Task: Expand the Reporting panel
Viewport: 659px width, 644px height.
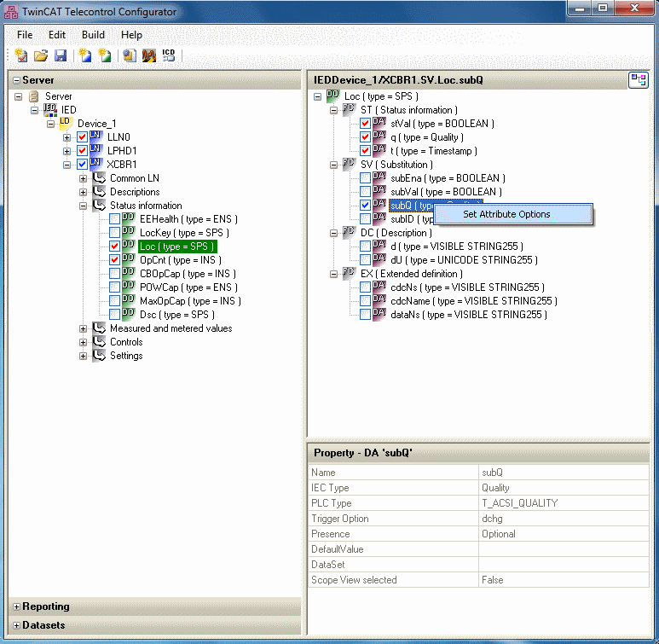Action: [x=16, y=606]
